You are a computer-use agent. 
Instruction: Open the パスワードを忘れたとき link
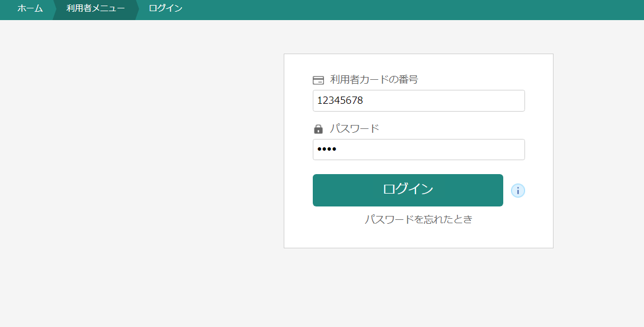[418, 219]
